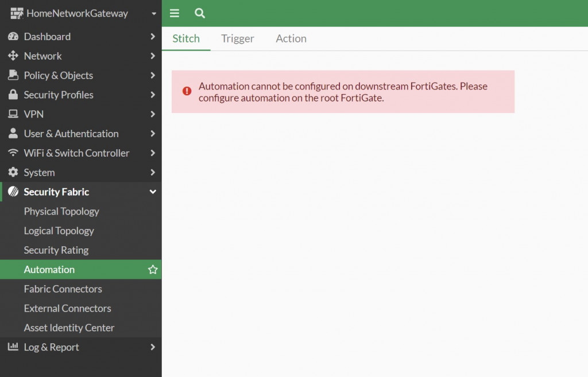Switch to the Trigger tab
The width and height of the screenshot is (588, 377).
tap(237, 38)
